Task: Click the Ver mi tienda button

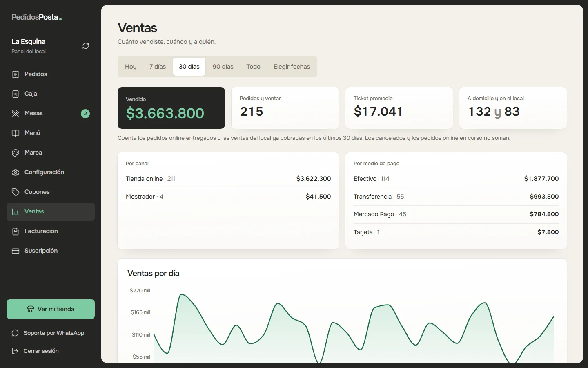Action: (x=51, y=309)
